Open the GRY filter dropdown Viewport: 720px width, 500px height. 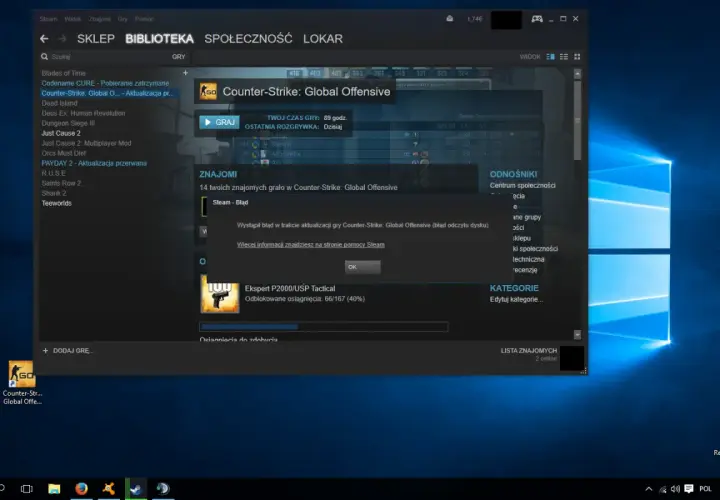click(x=179, y=57)
